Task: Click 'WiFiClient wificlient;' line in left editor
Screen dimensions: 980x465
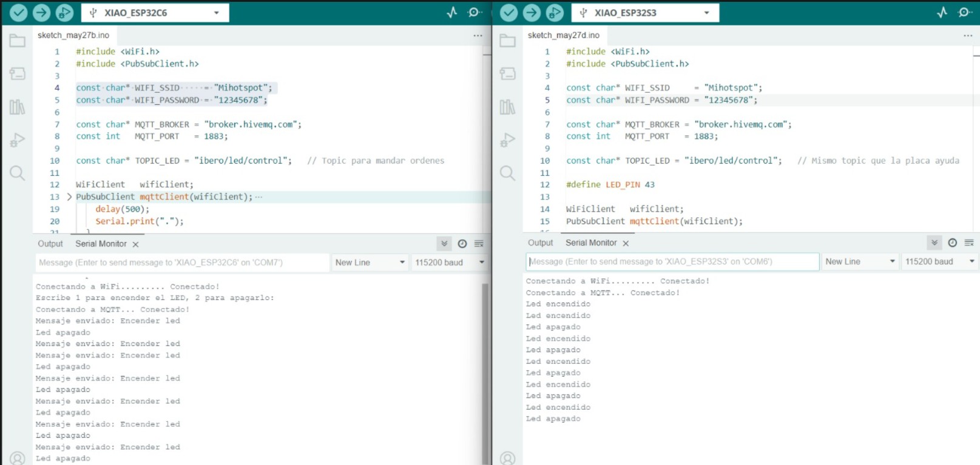Action: click(x=135, y=185)
